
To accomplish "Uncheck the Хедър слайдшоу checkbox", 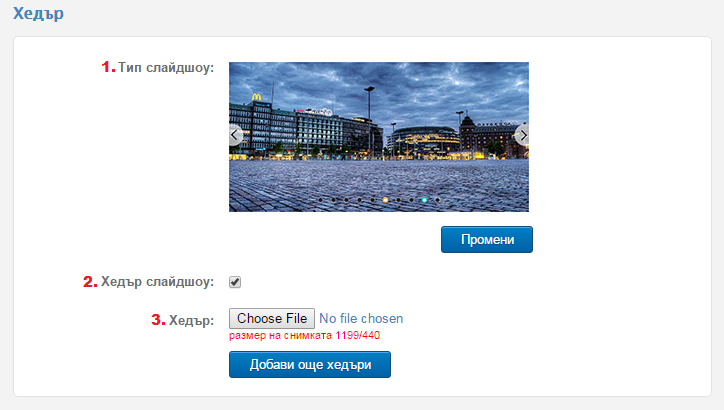I will tap(235, 282).
